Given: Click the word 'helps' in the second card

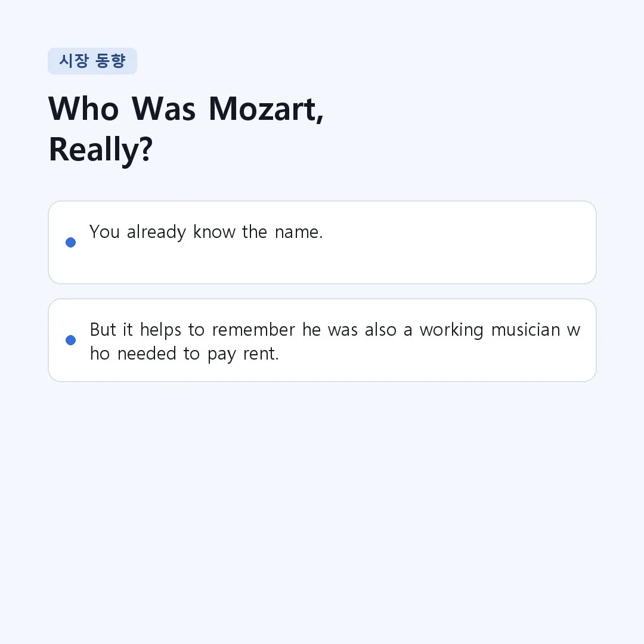Looking at the screenshot, I should coord(160,330).
